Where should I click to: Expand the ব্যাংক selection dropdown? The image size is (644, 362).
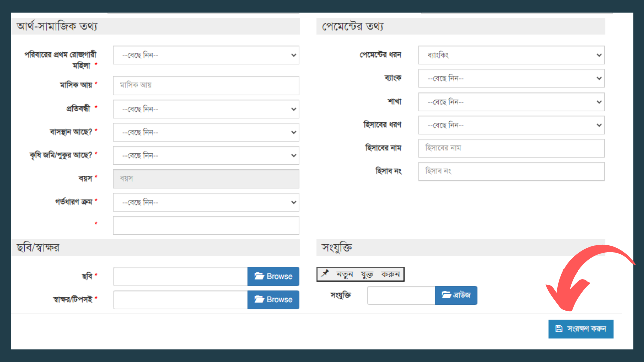[511, 78]
